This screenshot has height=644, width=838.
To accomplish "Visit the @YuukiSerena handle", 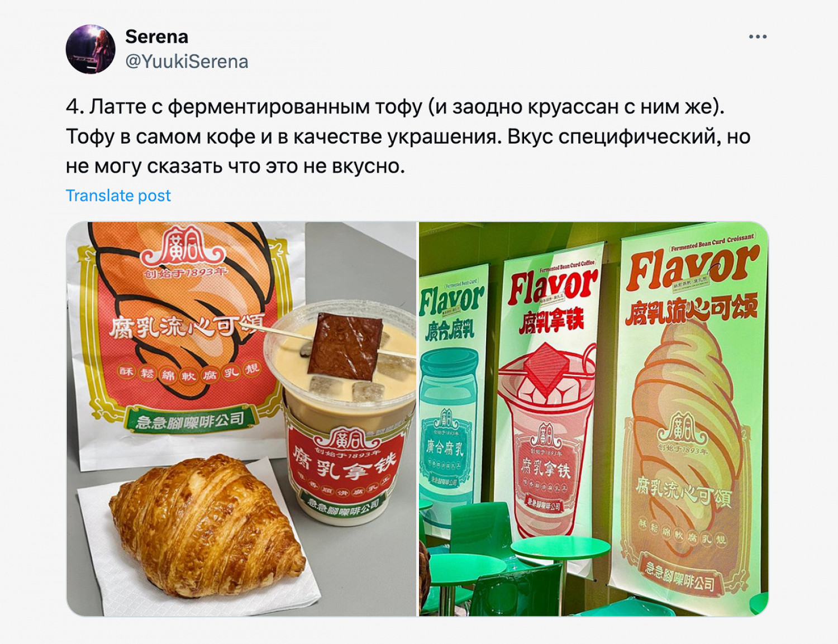I will [187, 61].
